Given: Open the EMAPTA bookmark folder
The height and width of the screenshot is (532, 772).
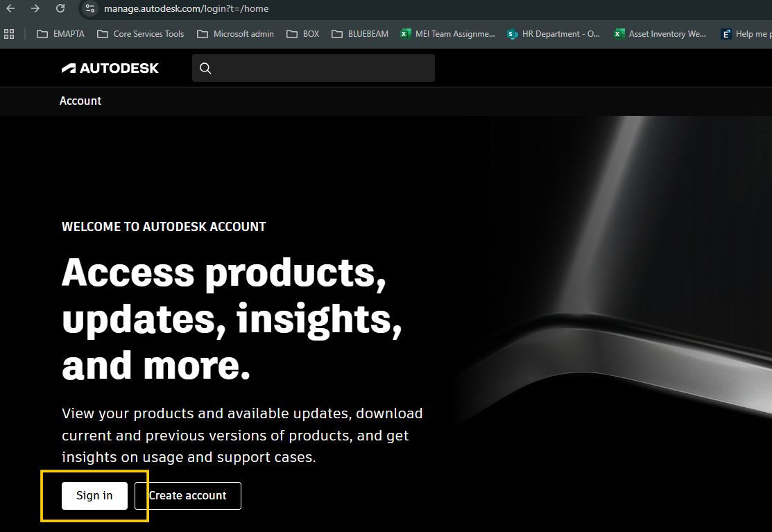Looking at the screenshot, I should (x=60, y=34).
